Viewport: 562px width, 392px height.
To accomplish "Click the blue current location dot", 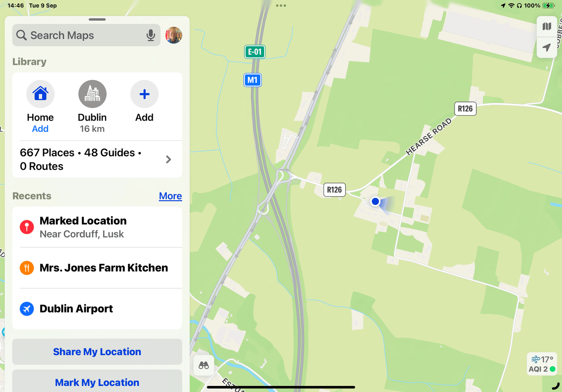I will 375,202.
